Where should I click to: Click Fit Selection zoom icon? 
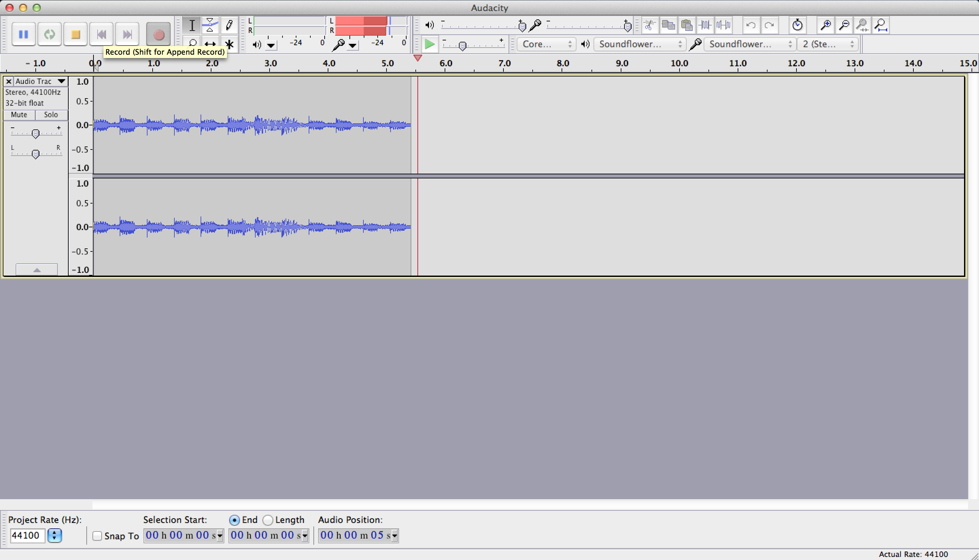(x=862, y=25)
